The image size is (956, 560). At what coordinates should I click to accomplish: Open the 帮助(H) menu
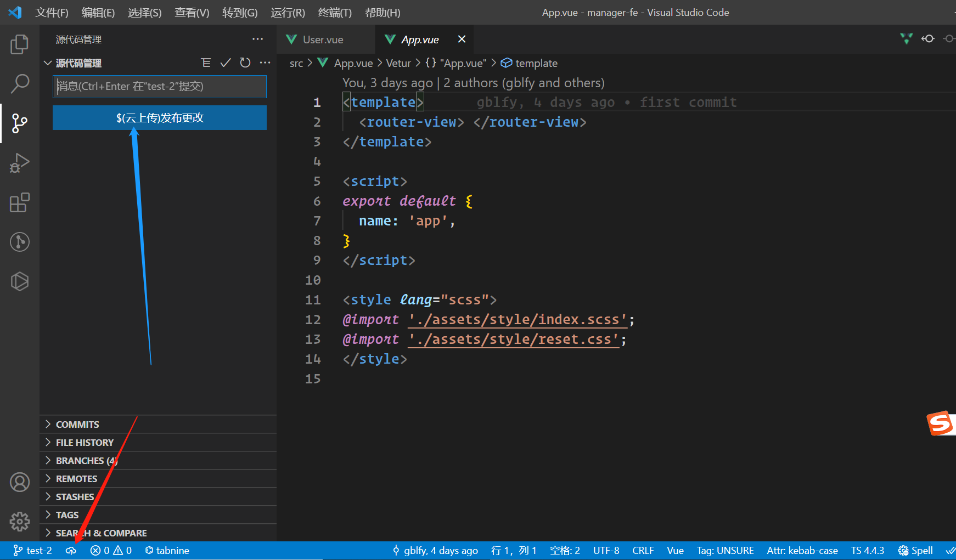(383, 13)
